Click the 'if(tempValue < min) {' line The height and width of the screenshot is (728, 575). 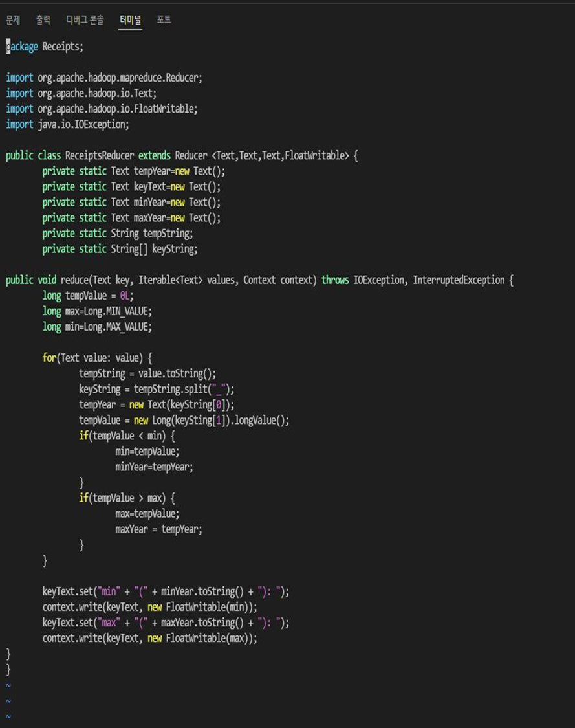pos(127,436)
